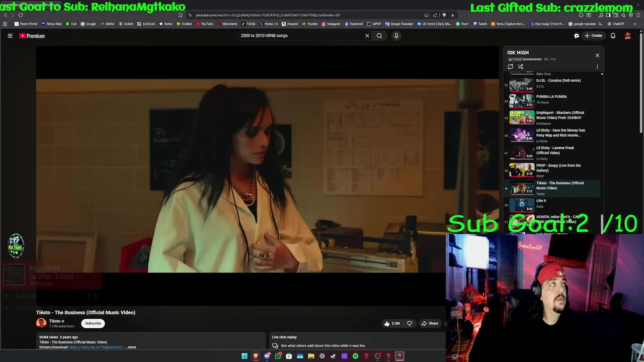The height and width of the screenshot is (362, 644).
Task: Toggle shuffle playlist in IDK HIGH panel
Action: coord(520,66)
